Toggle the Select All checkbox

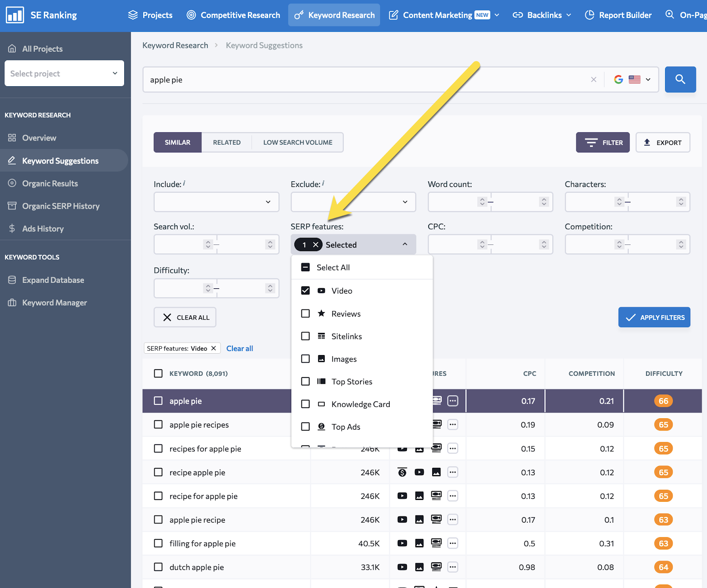(x=305, y=267)
